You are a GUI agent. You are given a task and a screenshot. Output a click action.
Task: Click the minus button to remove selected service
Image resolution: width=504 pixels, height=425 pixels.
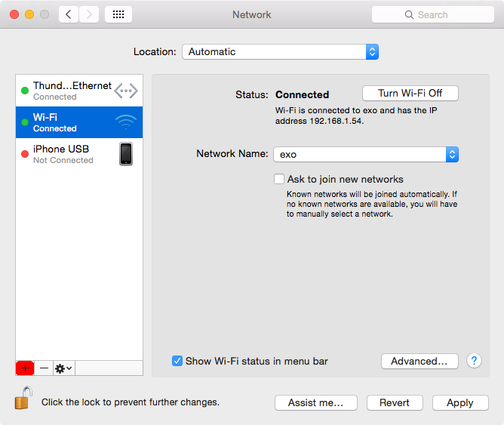(45, 368)
